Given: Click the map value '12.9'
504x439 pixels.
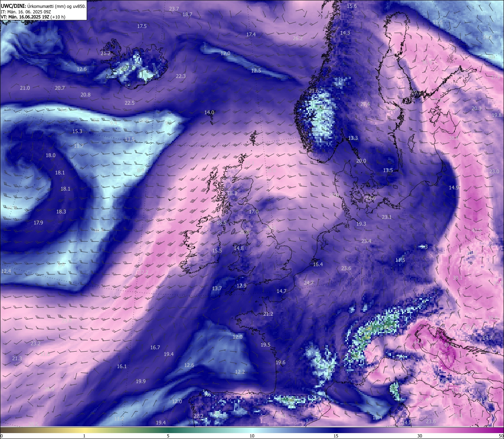Looking at the screenshot, I should tap(241, 285).
